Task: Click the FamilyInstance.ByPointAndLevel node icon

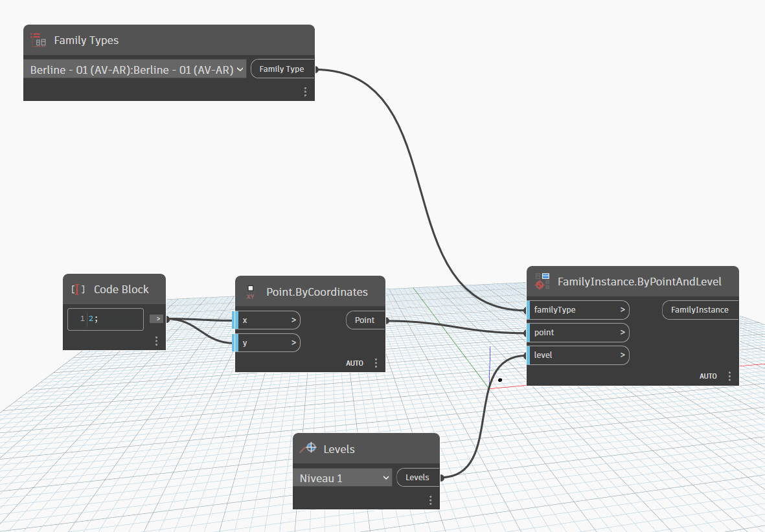Action: [x=542, y=282]
